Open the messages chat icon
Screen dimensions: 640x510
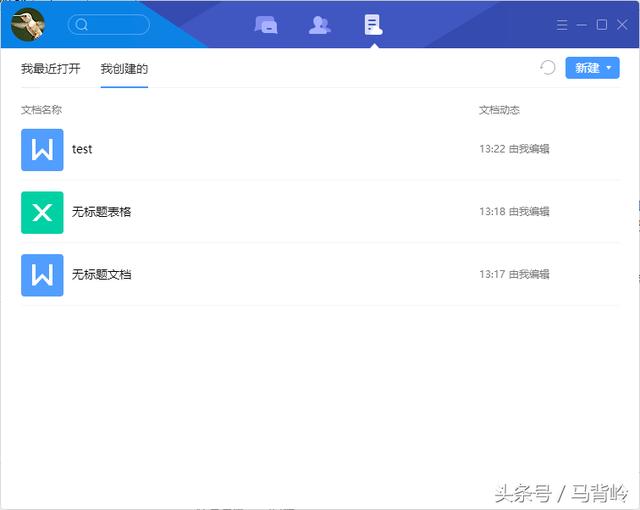[x=266, y=24]
